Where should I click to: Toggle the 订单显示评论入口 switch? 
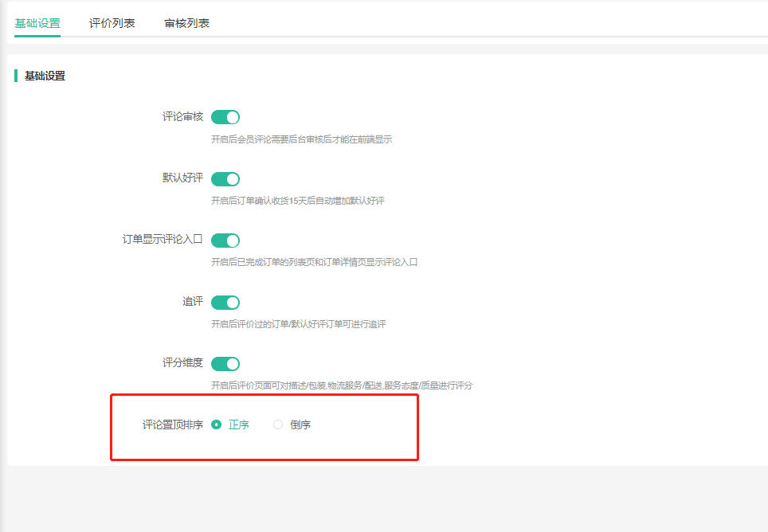(225, 241)
